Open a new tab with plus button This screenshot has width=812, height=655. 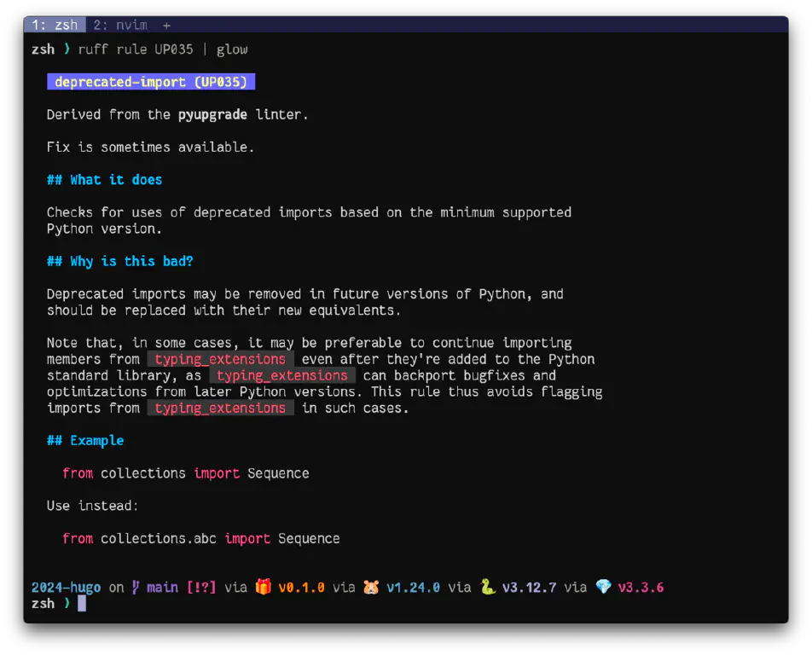166,25
